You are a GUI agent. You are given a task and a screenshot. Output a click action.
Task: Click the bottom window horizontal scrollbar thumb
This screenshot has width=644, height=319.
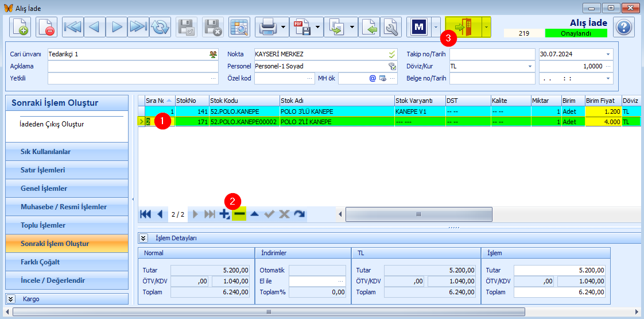(x=269, y=312)
